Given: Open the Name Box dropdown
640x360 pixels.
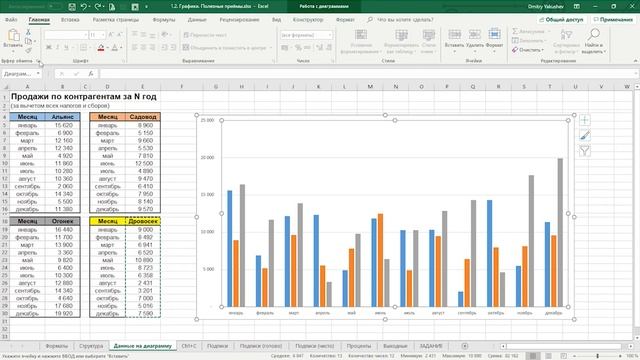Looking at the screenshot, I should (38, 74).
